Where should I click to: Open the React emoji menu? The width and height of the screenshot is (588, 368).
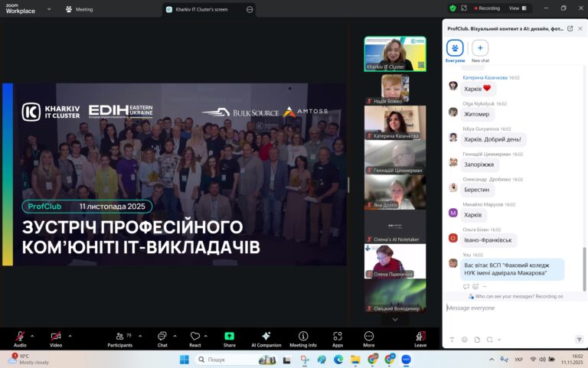click(x=195, y=339)
